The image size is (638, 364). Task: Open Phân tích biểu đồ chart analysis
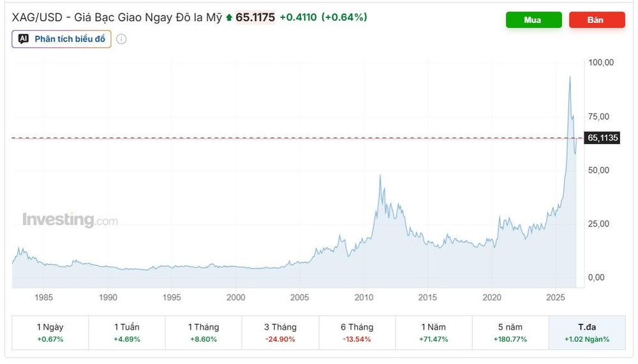click(x=61, y=39)
